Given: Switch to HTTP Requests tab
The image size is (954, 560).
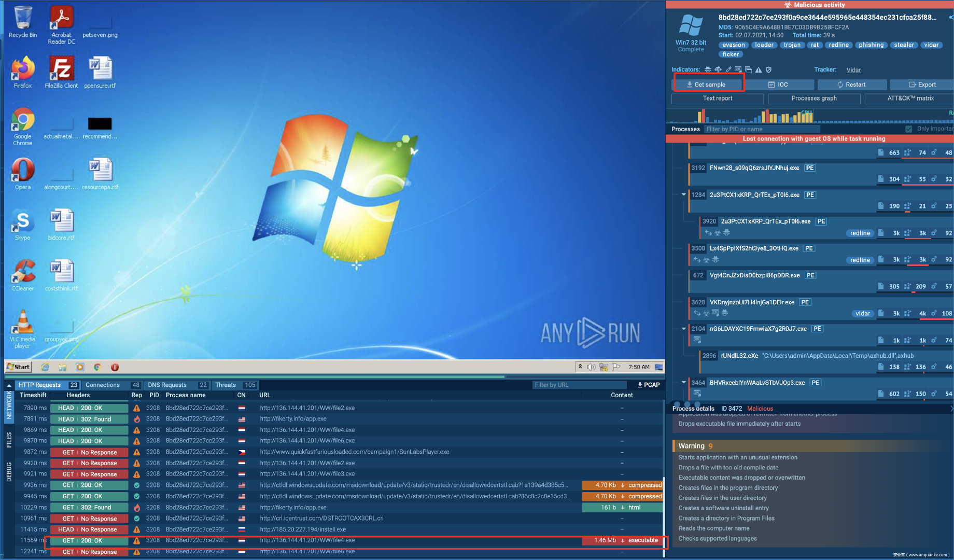Looking at the screenshot, I should (47, 385).
